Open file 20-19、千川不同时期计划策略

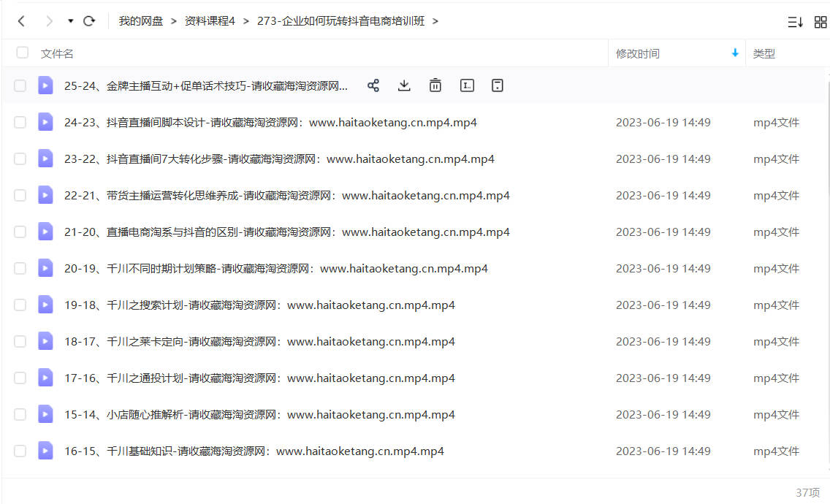click(x=275, y=268)
